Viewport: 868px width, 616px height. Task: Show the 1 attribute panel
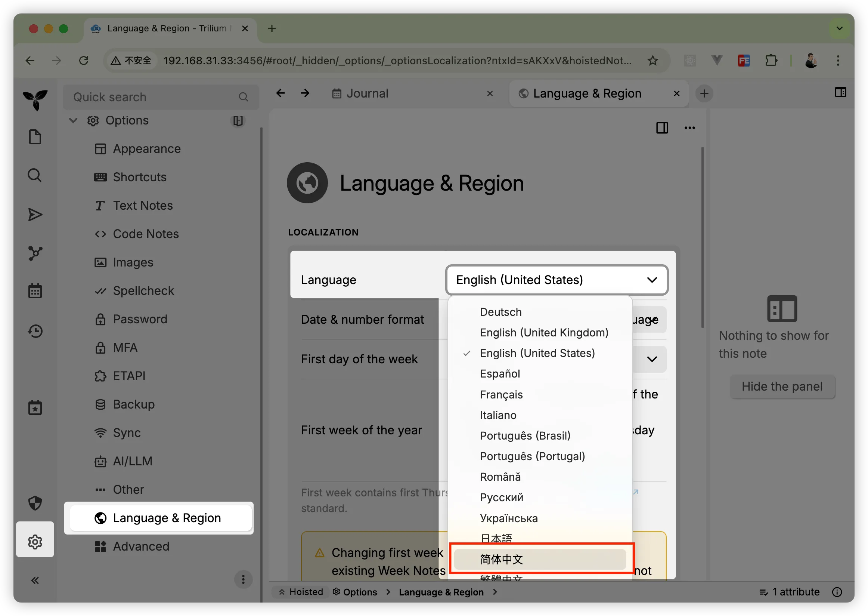tap(790, 592)
